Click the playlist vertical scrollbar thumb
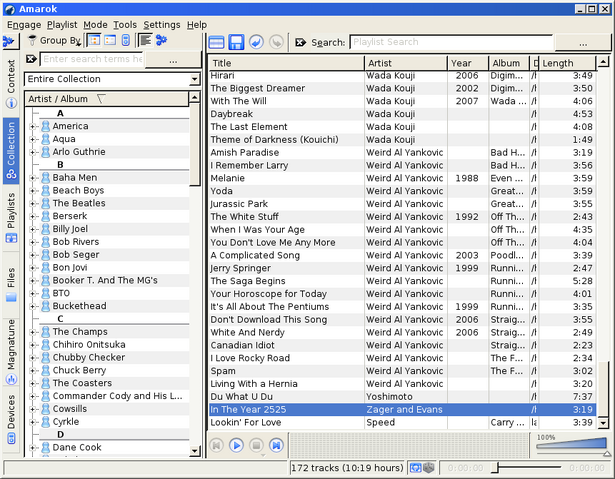The height and width of the screenshot is (479, 615). coord(602,389)
